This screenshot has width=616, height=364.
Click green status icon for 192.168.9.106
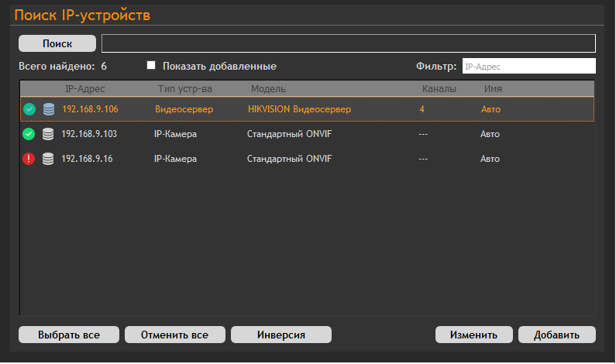29,109
